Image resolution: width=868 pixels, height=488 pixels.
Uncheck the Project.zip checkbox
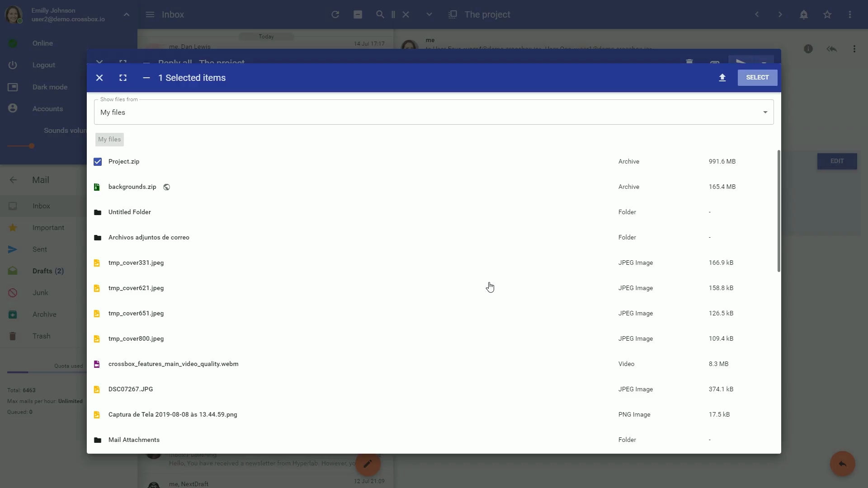pos(98,162)
